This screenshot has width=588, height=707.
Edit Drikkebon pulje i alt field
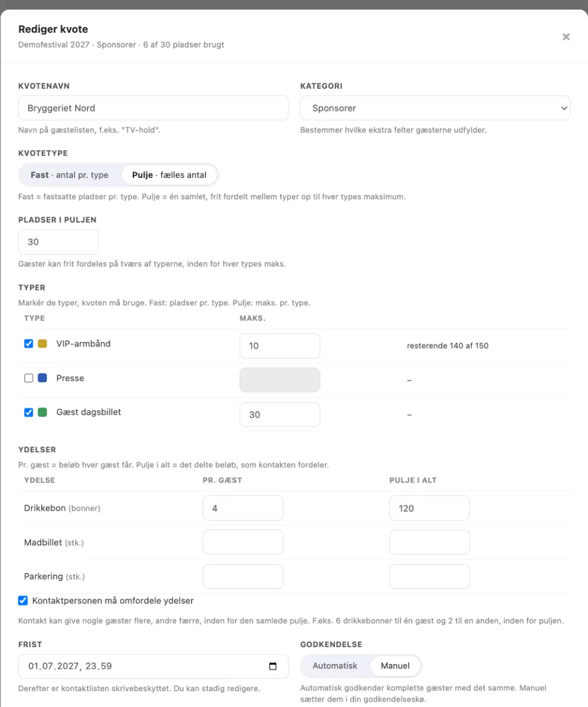point(429,508)
